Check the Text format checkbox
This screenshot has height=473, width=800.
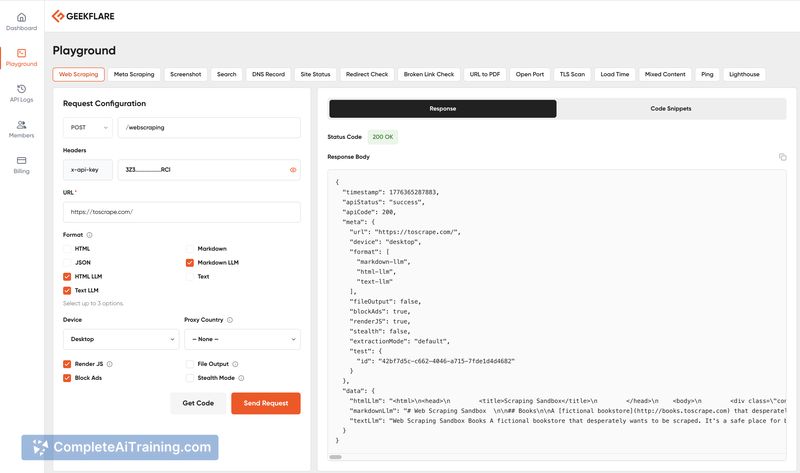click(190, 277)
